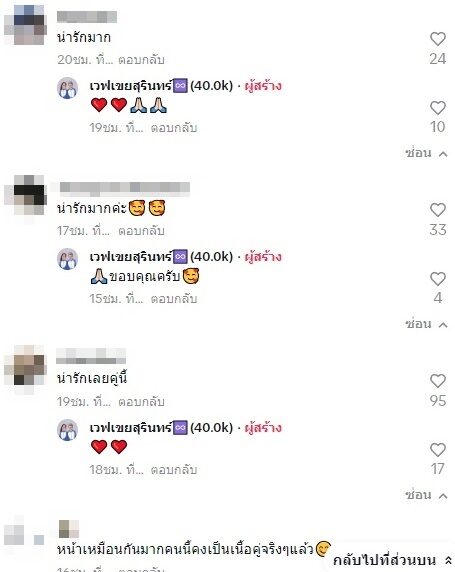Open เวฟเขยสุรินทร์ username on first reply
Screen dimensions: 455x572
pyautogui.click(x=130, y=86)
